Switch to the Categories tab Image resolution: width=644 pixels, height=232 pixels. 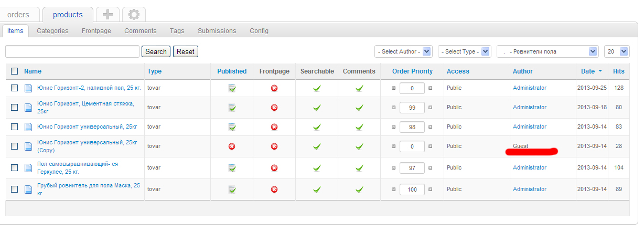[52, 31]
